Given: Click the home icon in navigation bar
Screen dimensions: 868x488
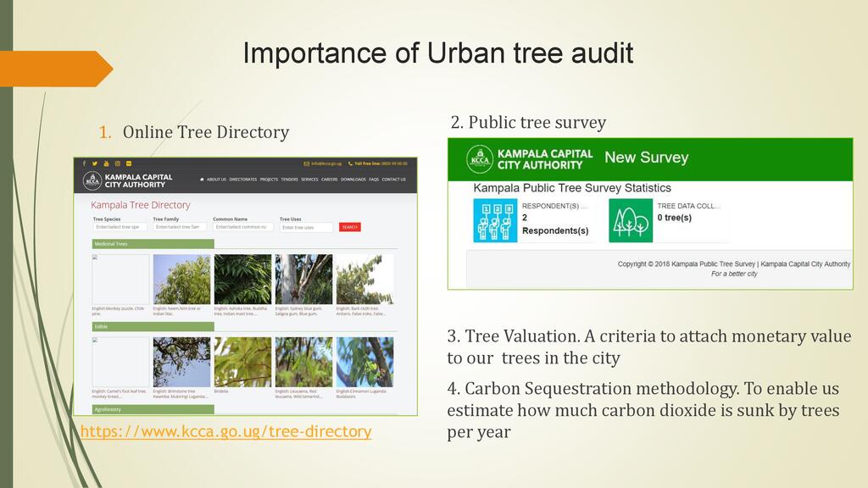Looking at the screenshot, I should tap(202, 180).
